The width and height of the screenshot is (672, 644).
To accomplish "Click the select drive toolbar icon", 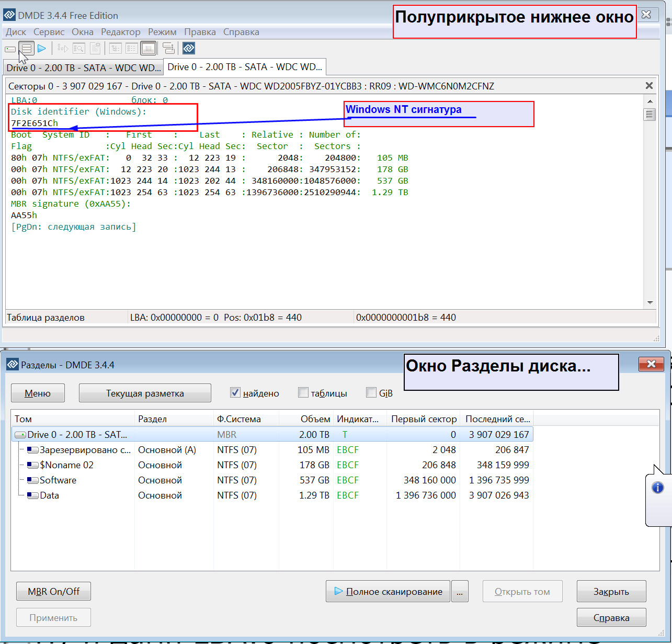I will (x=10, y=49).
